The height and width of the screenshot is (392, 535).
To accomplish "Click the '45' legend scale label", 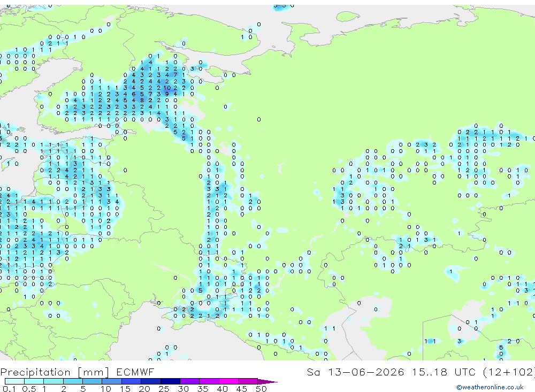I will click(x=242, y=389).
